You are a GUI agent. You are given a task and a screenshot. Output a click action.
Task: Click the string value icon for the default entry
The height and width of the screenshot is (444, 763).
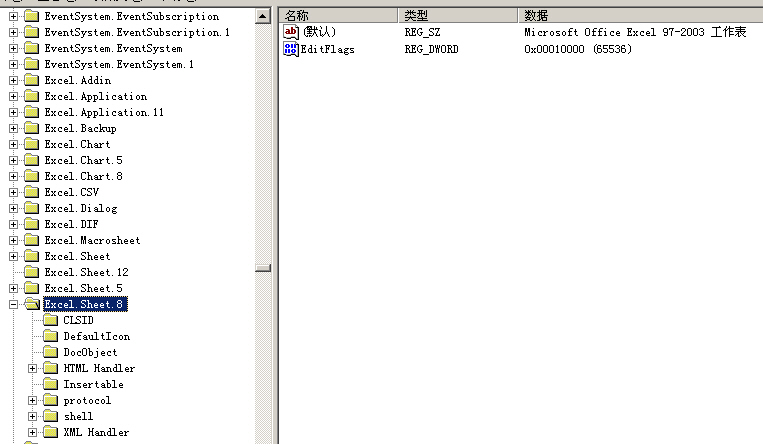click(291, 32)
